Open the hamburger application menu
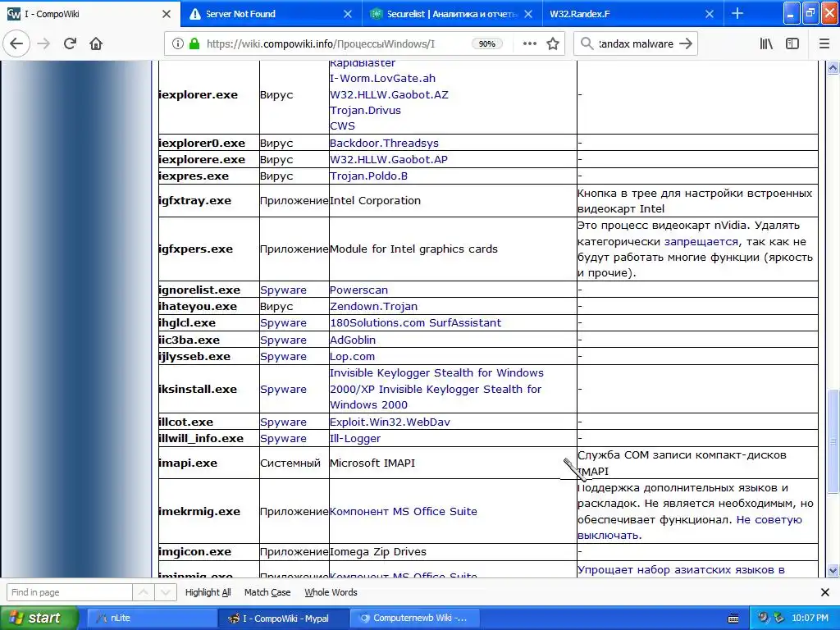 click(824, 43)
